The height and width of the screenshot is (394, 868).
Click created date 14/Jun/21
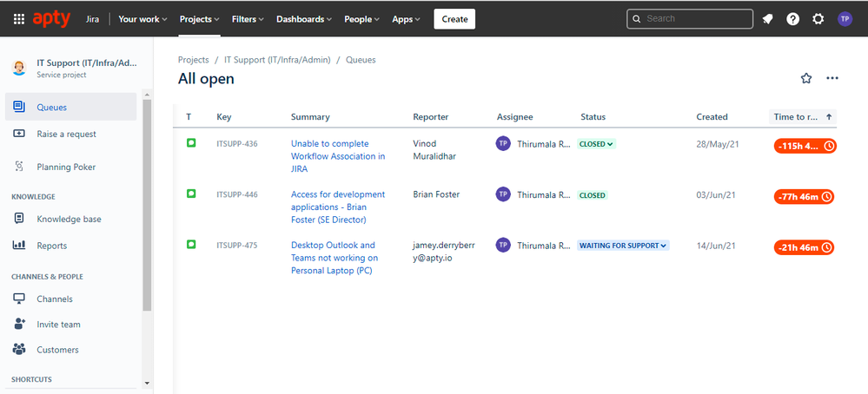(x=716, y=246)
